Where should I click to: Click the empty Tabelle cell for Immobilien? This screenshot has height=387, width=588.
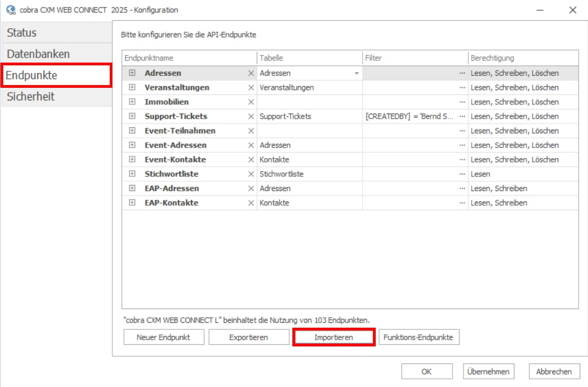[x=310, y=102]
